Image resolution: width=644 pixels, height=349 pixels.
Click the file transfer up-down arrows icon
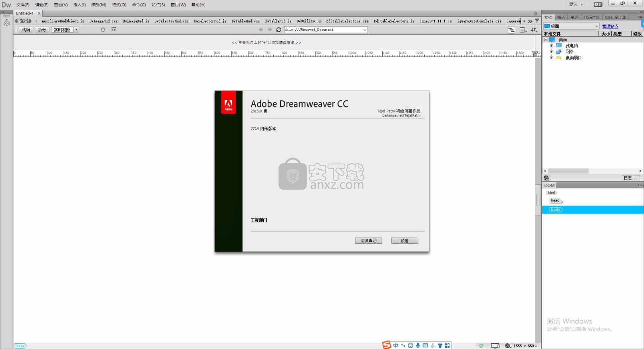534,30
